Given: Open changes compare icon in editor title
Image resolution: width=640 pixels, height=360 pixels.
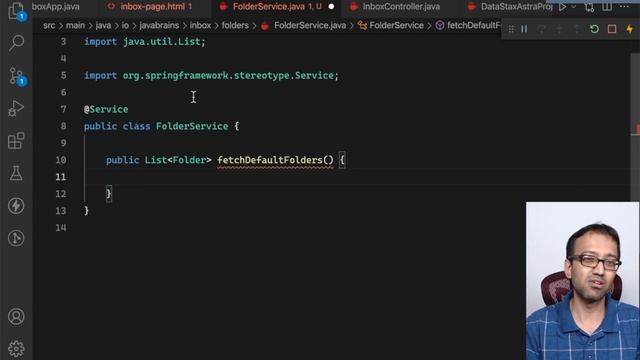Looking at the screenshot, I should (x=589, y=7).
